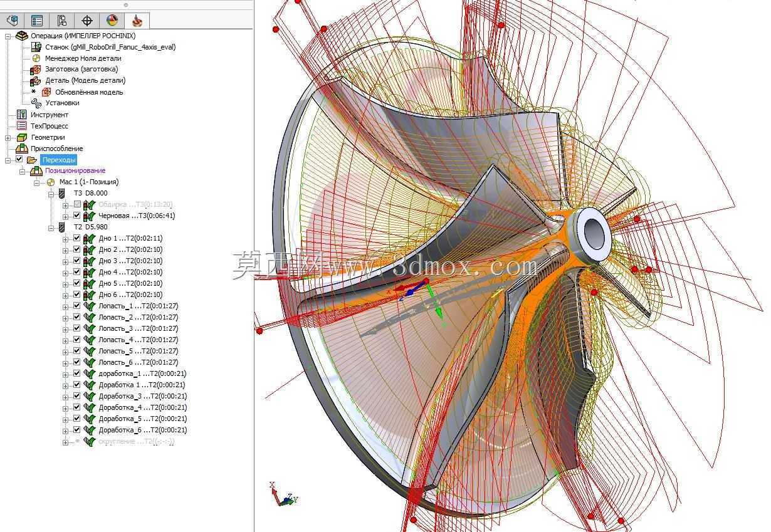Click the T2 D5.980 end mill icon
The width and height of the screenshot is (771, 532).
[x=61, y=227]
